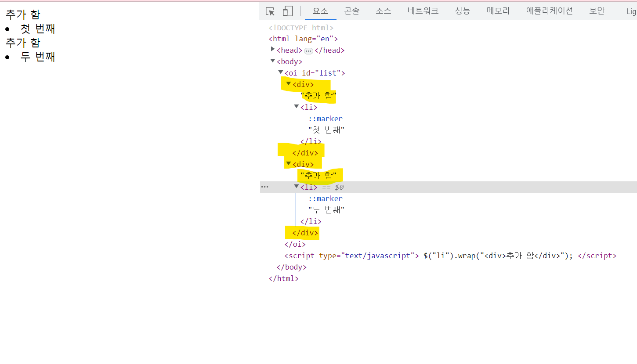Image resolution: width=637 pixels, height=364 pixels.
Task: Open the 애플리케이션 tab
Action: [550, 11]
